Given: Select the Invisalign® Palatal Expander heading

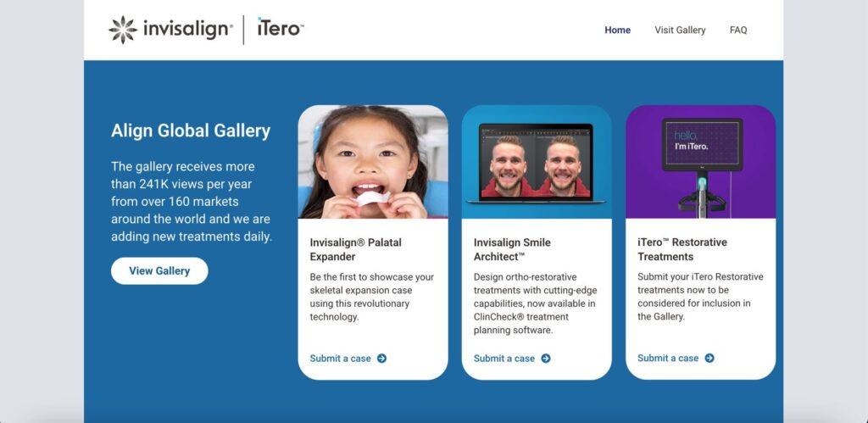Looking at the screenshot, I should tap(356, 249).
